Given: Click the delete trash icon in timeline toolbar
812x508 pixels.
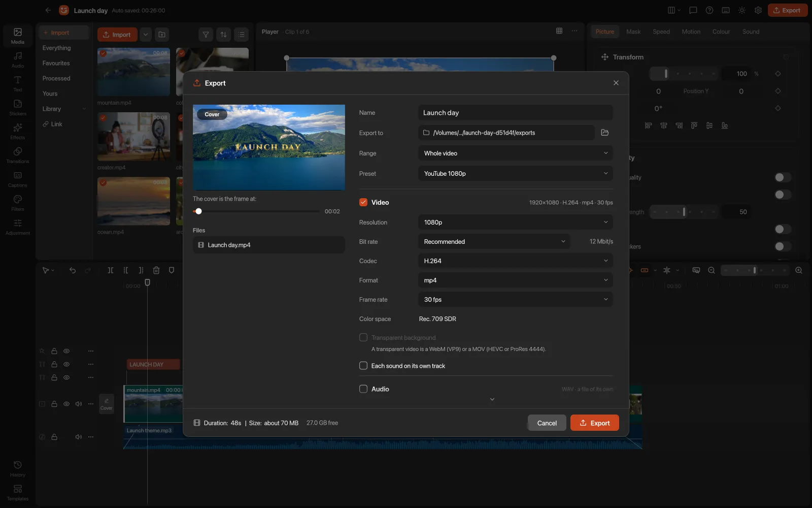Looking at the screenshot, I should (156, 270).
